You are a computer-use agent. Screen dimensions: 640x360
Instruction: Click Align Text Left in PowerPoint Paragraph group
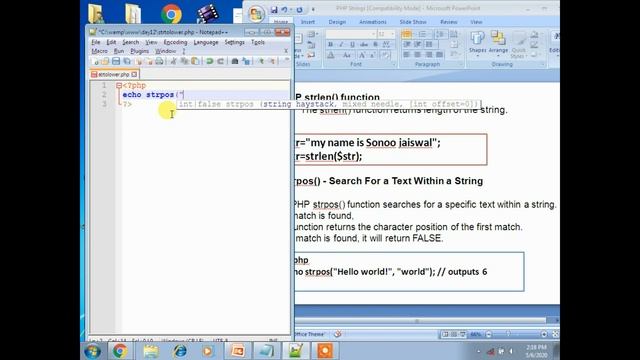(407, 54)
